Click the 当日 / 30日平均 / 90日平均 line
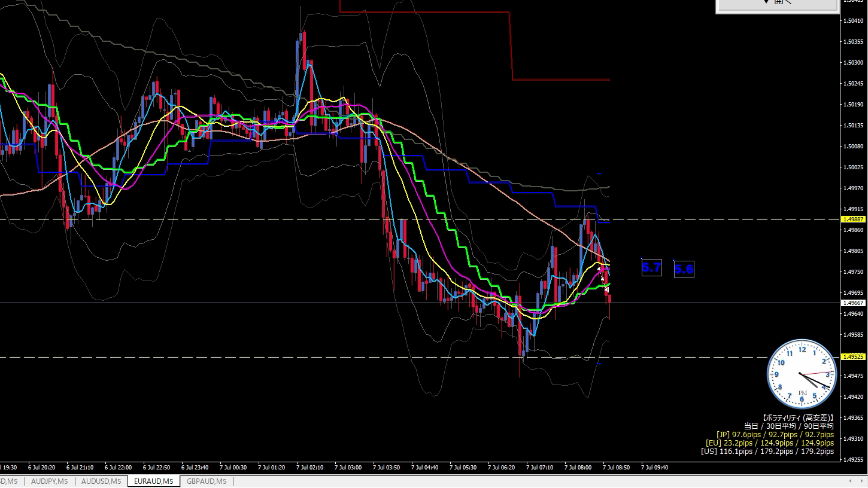The image size is (868, 488). click(788, 426)
